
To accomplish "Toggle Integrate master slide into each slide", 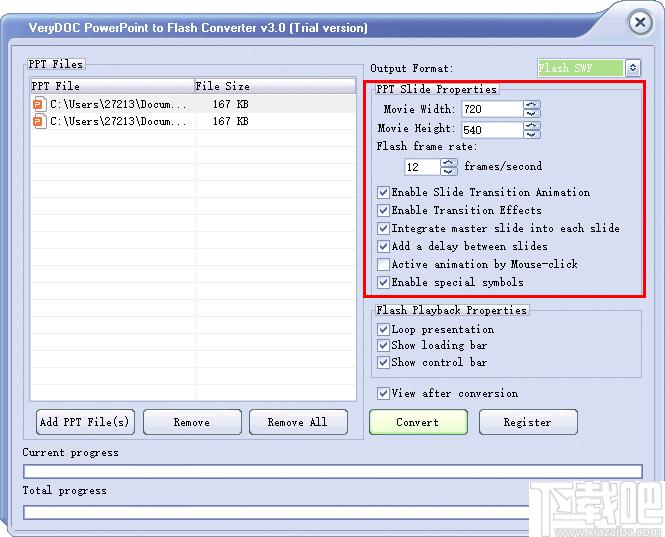I will pyautogui.click(x=383, y=229).
